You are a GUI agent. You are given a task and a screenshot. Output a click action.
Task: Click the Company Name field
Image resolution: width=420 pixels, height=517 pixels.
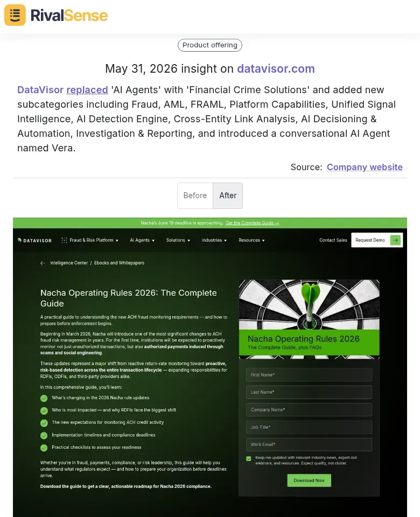coord(309,409)
